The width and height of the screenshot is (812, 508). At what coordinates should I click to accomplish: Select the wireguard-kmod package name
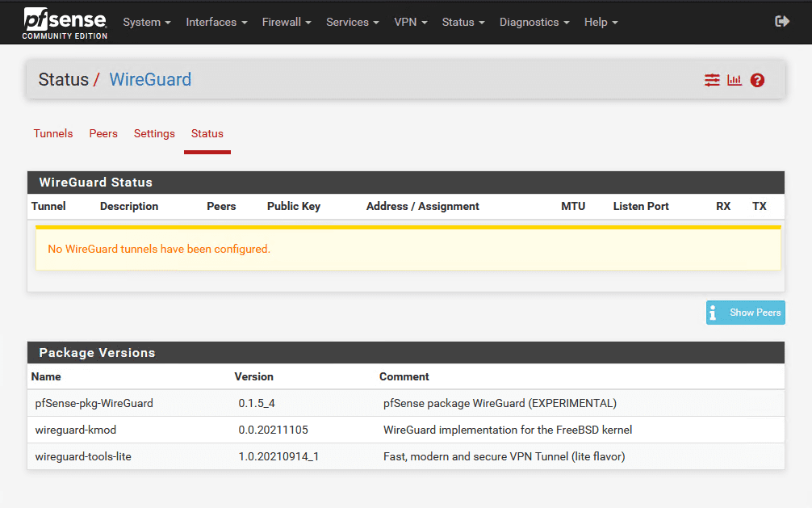[76, 430]
